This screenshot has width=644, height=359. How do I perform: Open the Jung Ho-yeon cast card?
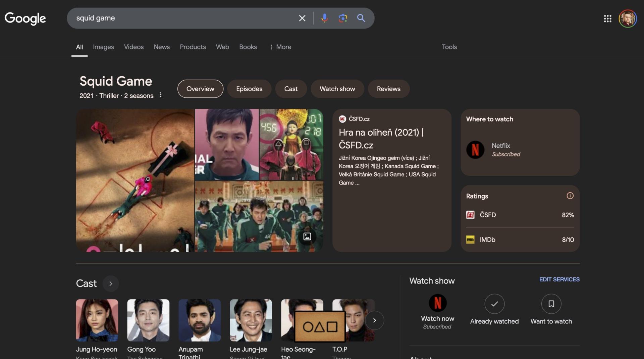(x=97, y=329)
